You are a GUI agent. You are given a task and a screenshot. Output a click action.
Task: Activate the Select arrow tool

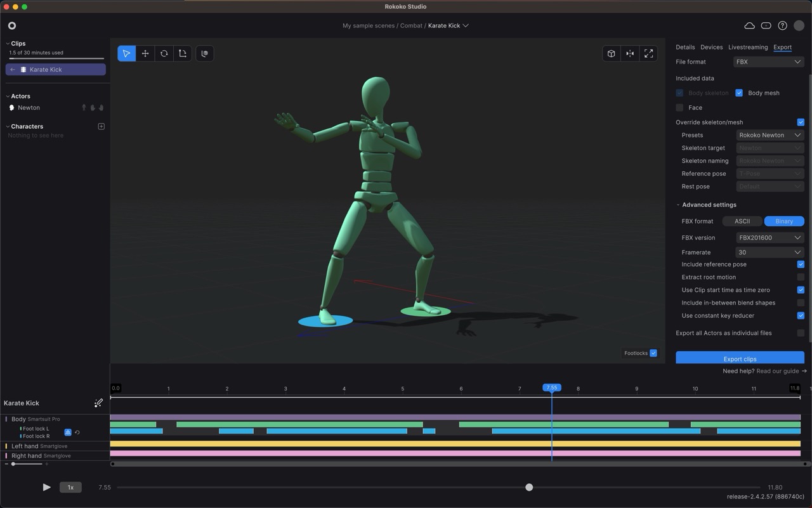tap(127, 53)
